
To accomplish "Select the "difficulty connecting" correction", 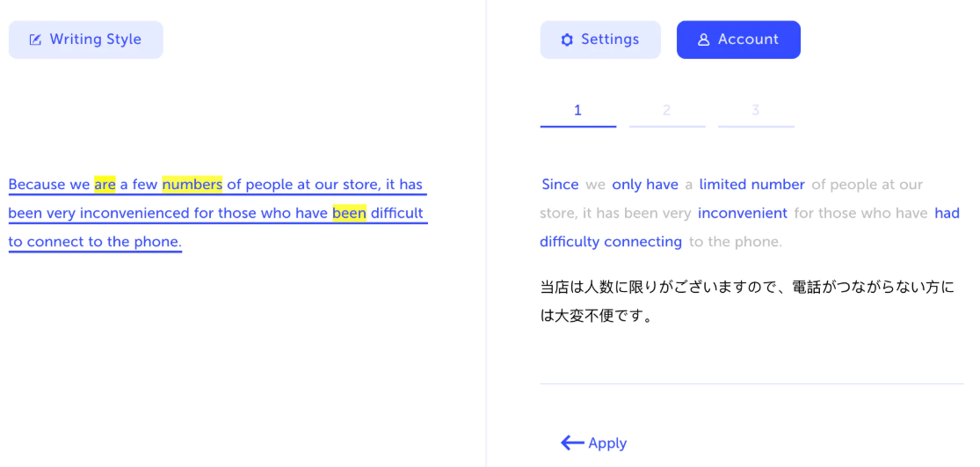I will point(611,242).
